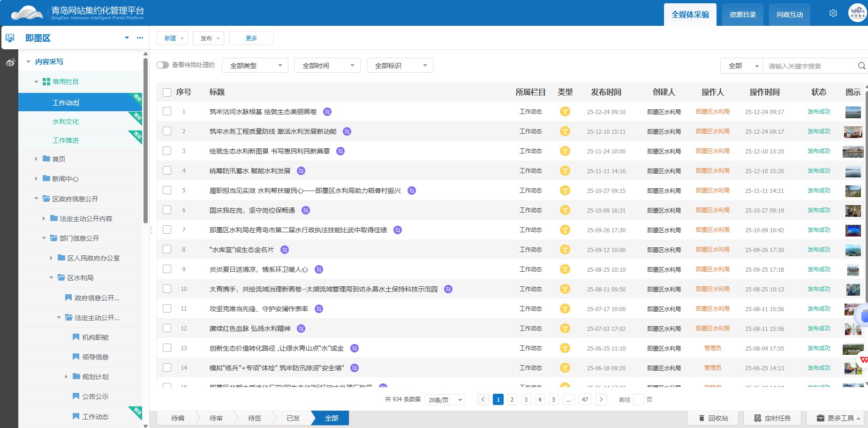The image size is (868, 428).
Task: Open the 新建 dropdown button
Action: pos(172,38)
